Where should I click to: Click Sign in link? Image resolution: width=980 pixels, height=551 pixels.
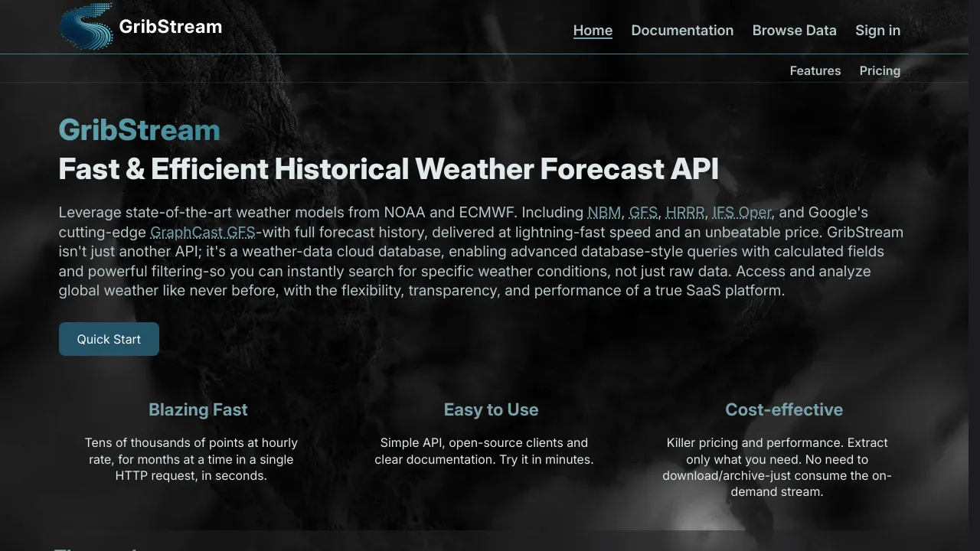(877, 31)
